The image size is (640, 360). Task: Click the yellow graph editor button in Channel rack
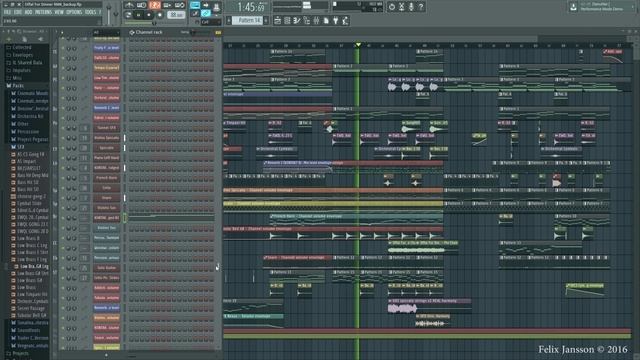click(x=218, y=32)
